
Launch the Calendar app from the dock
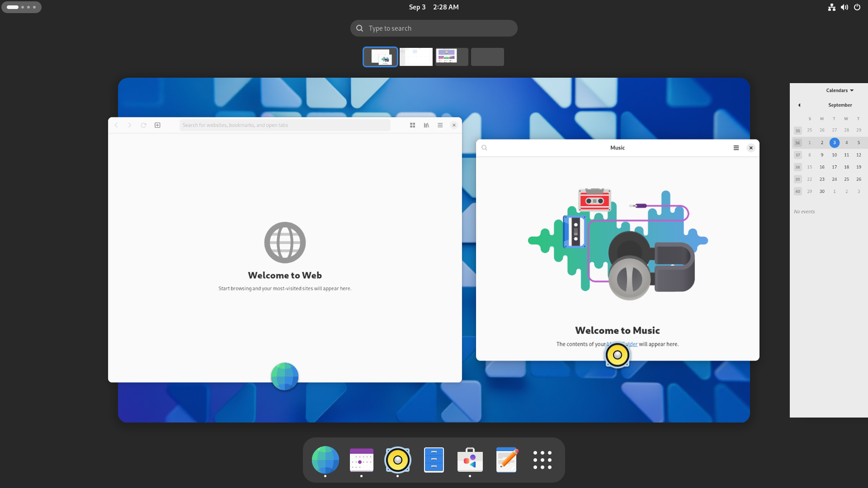(x=361, y=460)
